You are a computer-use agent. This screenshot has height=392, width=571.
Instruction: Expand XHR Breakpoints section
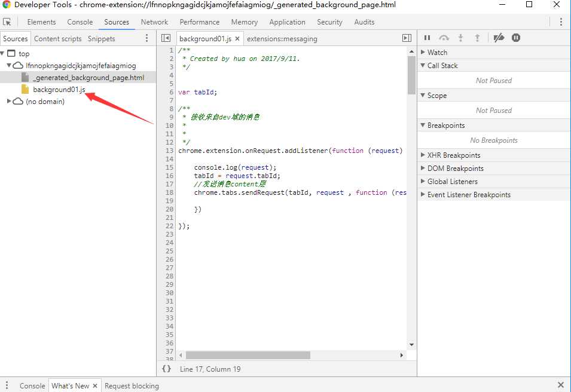(423, 155)
